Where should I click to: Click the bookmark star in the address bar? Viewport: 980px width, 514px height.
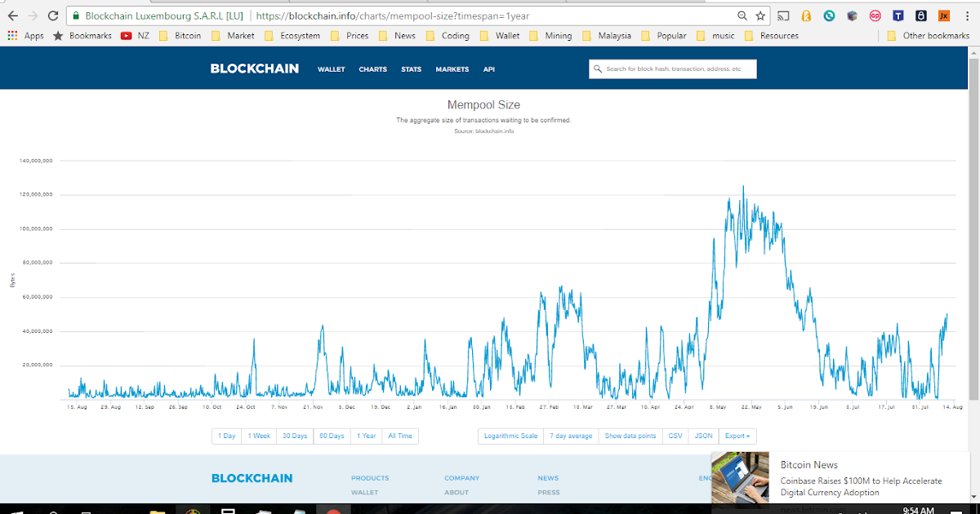pos(761,15)
